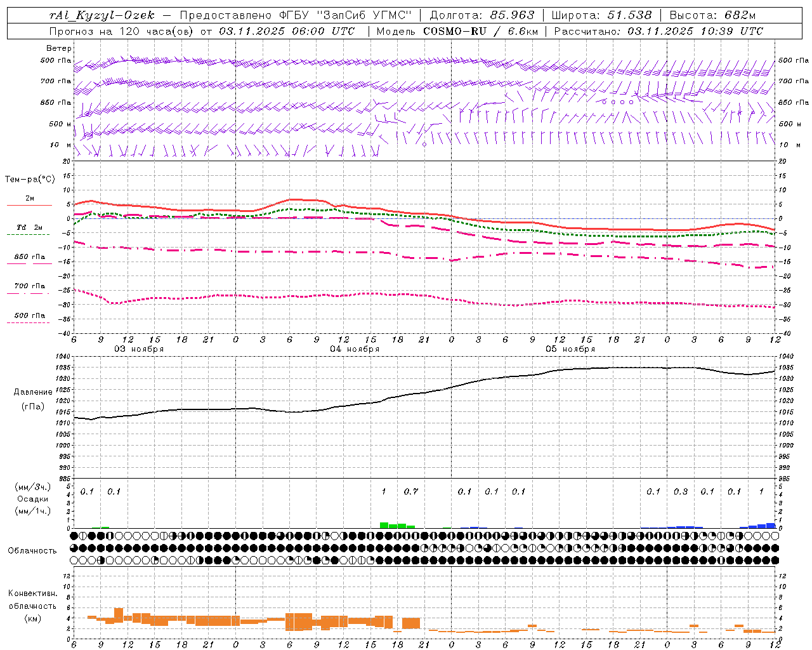Click the (гПа) unit under Давление
The height and width of the screenshot is (650, 812).
pos(33,406)
